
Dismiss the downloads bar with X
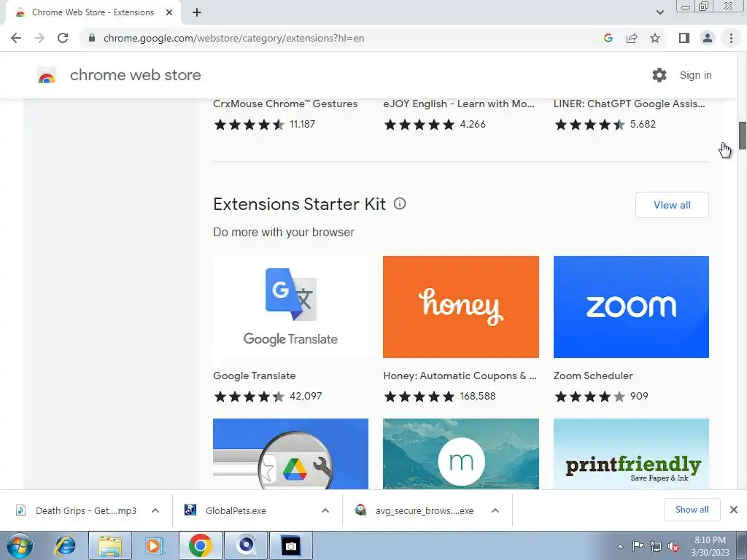click(x=734, y=510)
